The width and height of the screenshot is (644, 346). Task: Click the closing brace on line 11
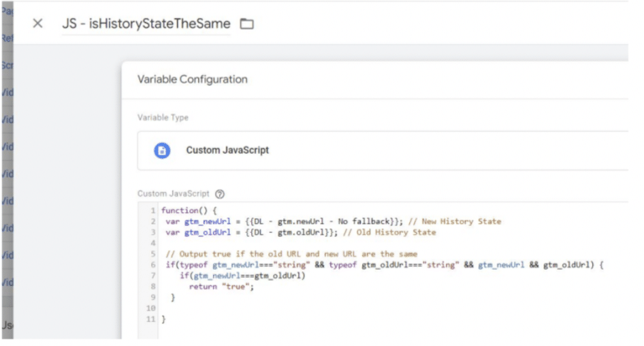pyautogui.click(x=164, y=319)
